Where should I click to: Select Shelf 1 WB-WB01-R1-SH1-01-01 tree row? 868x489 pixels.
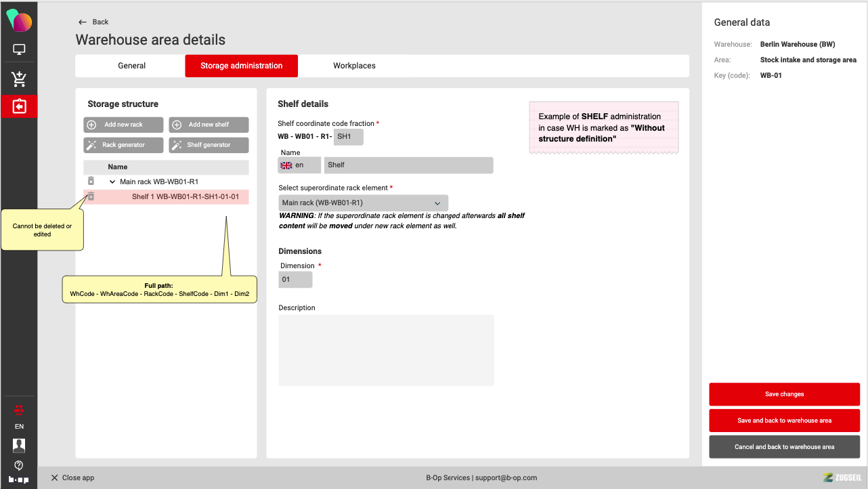point(185,197)
